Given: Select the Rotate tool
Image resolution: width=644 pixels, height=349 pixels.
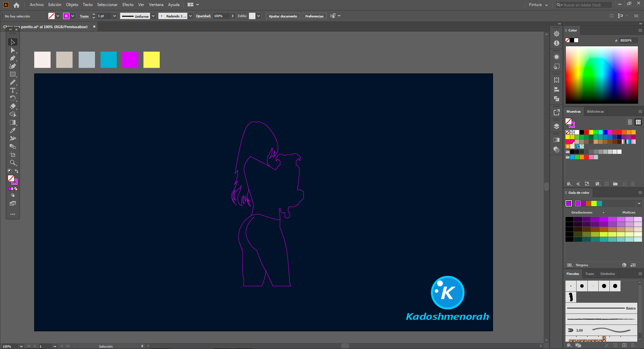Looking at the screenshot, I should (13, 99).
